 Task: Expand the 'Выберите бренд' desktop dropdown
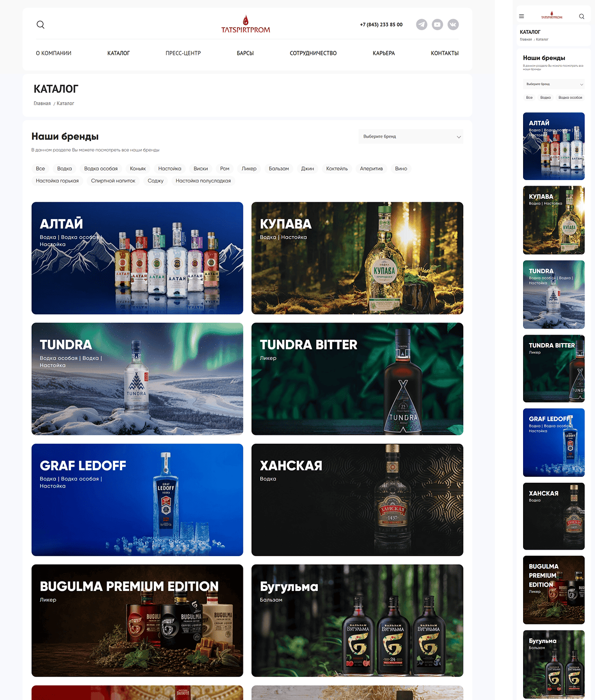click(x=411, y=136)
